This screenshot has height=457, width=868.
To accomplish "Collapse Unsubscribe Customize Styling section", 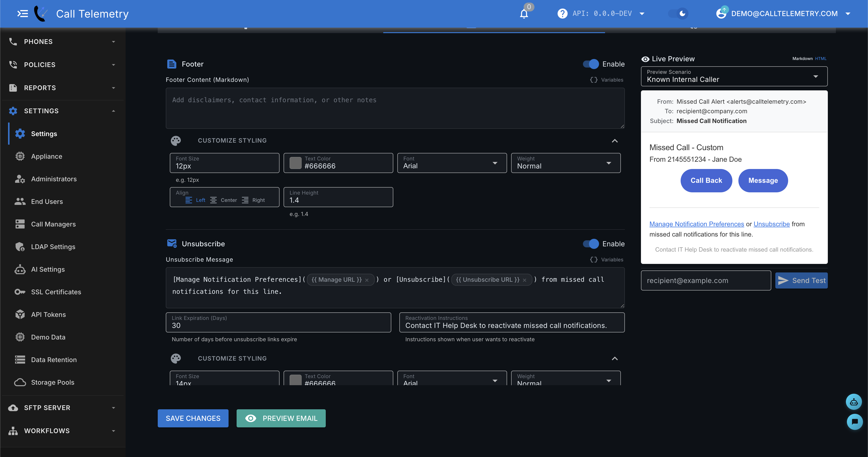I will (615, 358).
